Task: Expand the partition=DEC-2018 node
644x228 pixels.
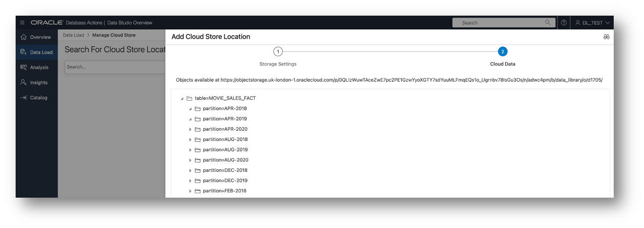Action: (190, 170)
